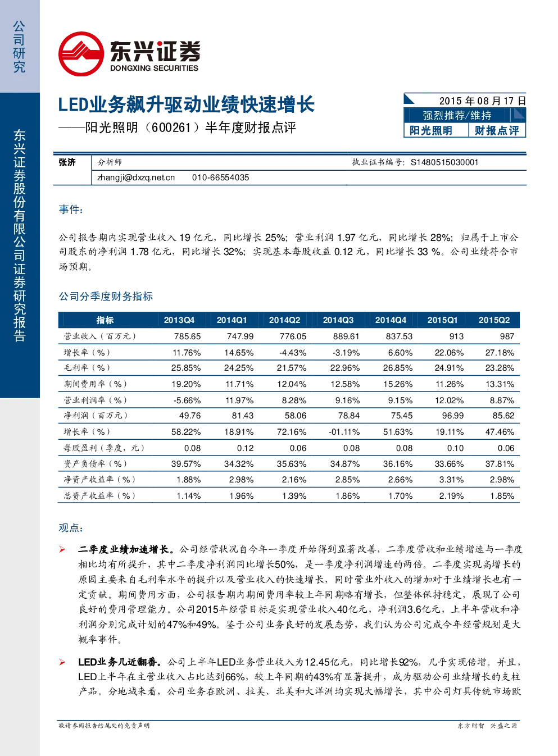The image size is (558, 756).
Task: Click the bold text 二季度业绩加速增长。
Action: [126, 549]
